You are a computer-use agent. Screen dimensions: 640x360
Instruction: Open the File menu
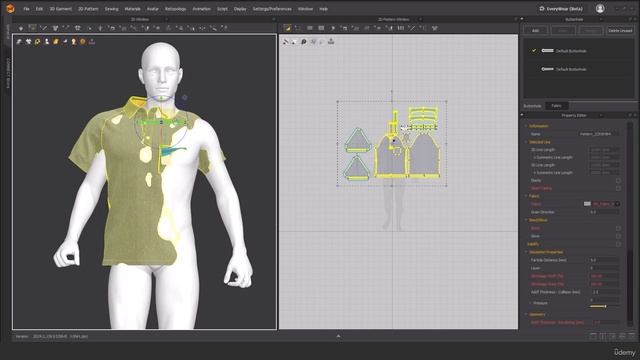(26, 9)
